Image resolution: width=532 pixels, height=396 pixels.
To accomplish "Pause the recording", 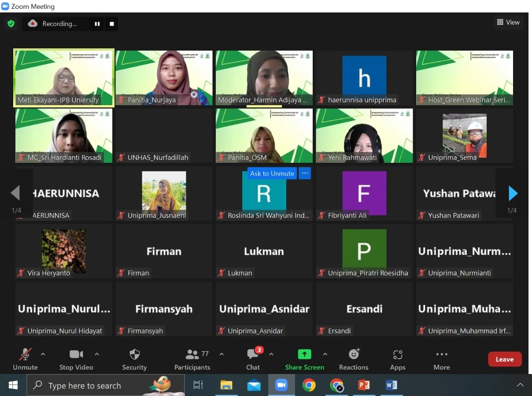I will [97, 24].
